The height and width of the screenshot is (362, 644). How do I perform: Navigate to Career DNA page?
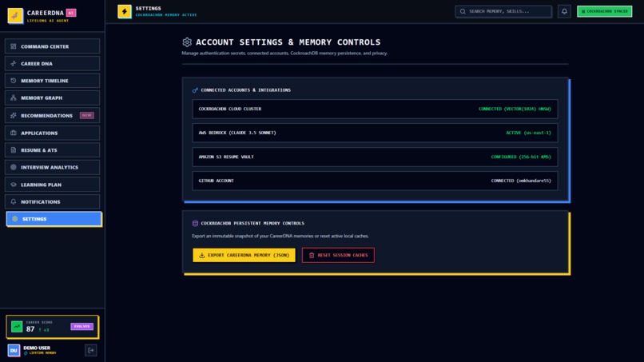point(52,64)
